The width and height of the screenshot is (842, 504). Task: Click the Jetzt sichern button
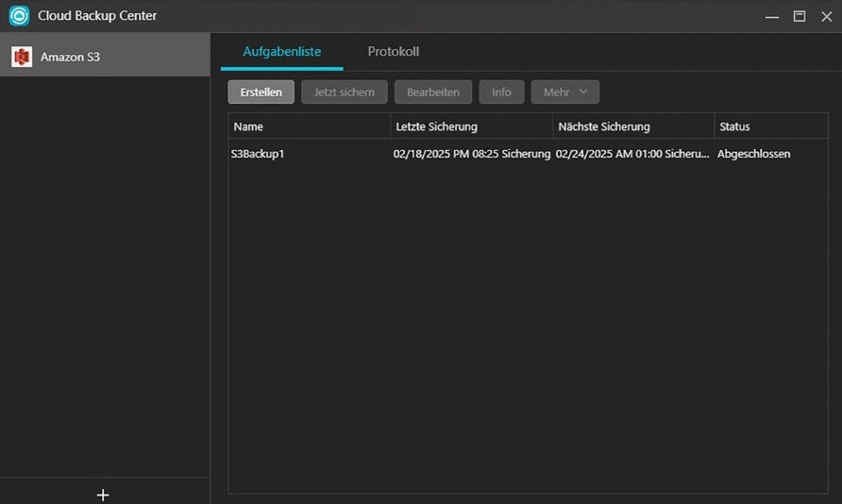345,92
